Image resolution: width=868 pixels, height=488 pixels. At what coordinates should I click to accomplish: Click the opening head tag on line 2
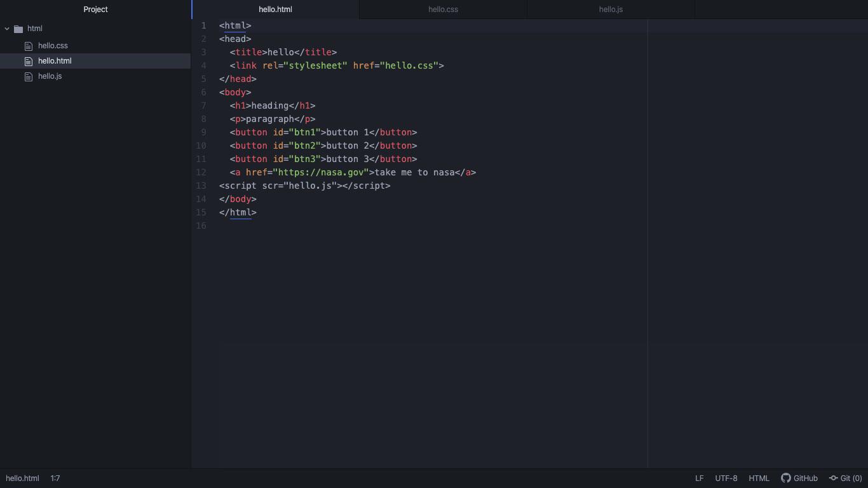(x=235, y=39)
